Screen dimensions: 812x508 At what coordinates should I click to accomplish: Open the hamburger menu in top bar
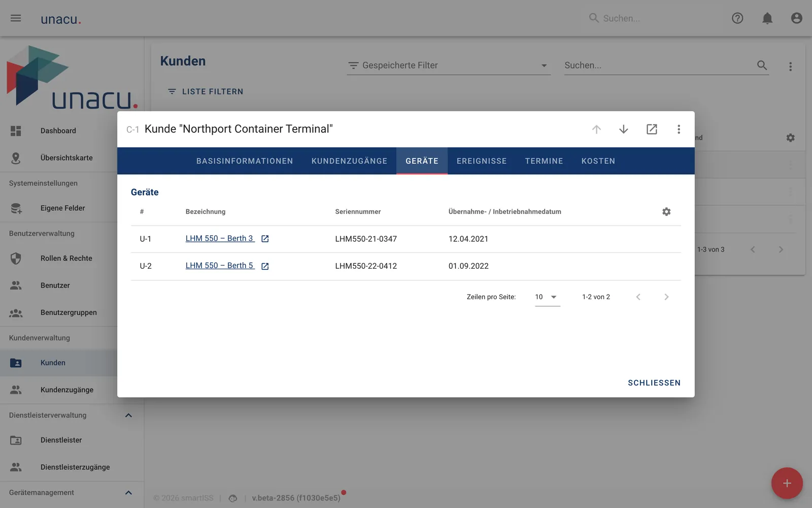pyautogui.click(x=16, y=18)
